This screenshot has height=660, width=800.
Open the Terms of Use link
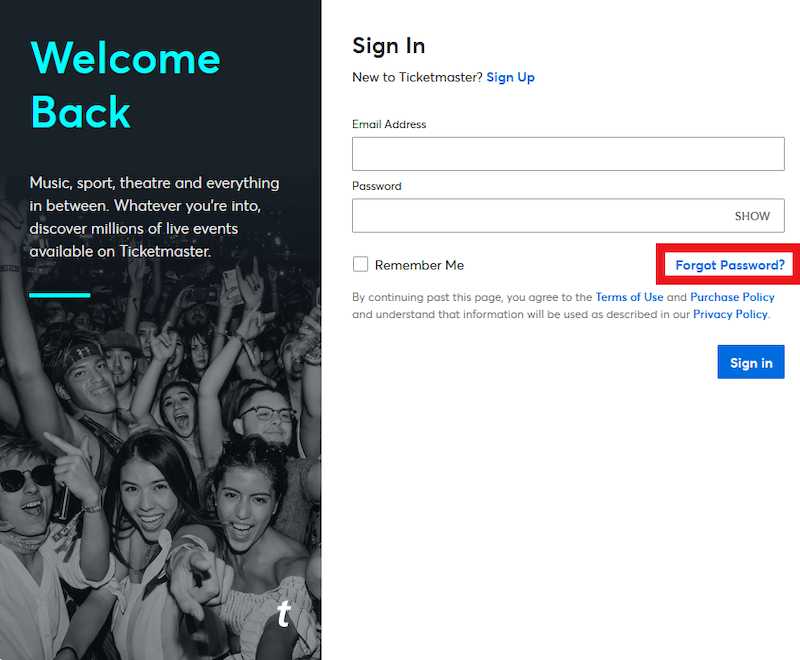point(629,297)
